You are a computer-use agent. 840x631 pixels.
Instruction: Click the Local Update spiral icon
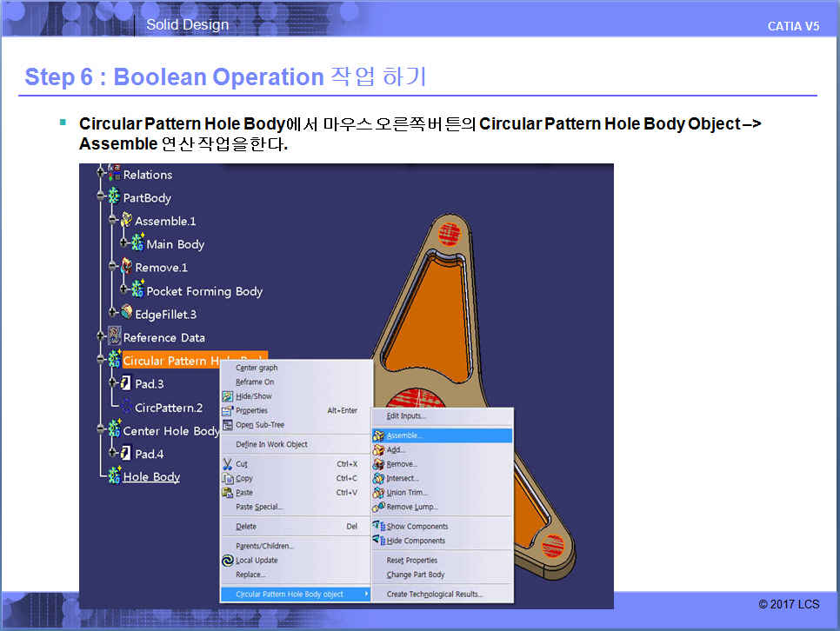228,561
